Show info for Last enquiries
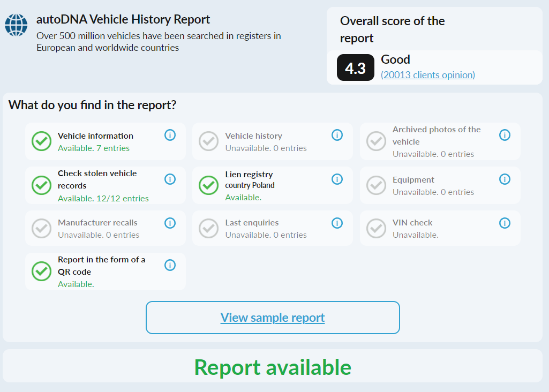This screenshot has width=549, height=392. (337, 223)
